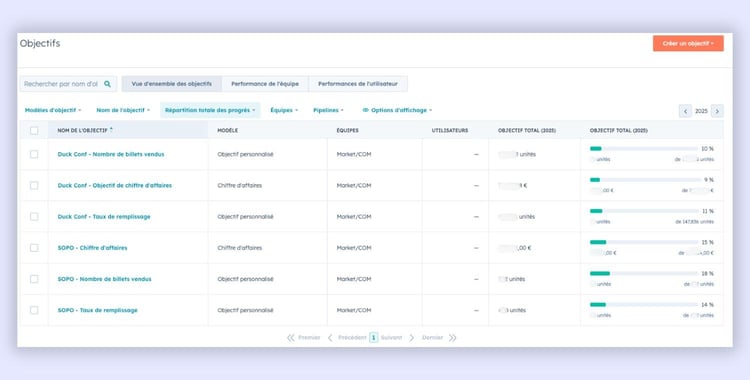Image resolution: width=750 pixels, height=380 pixels.
Task: Click the 18 % progress bar
Action: (x=643, y=273)
